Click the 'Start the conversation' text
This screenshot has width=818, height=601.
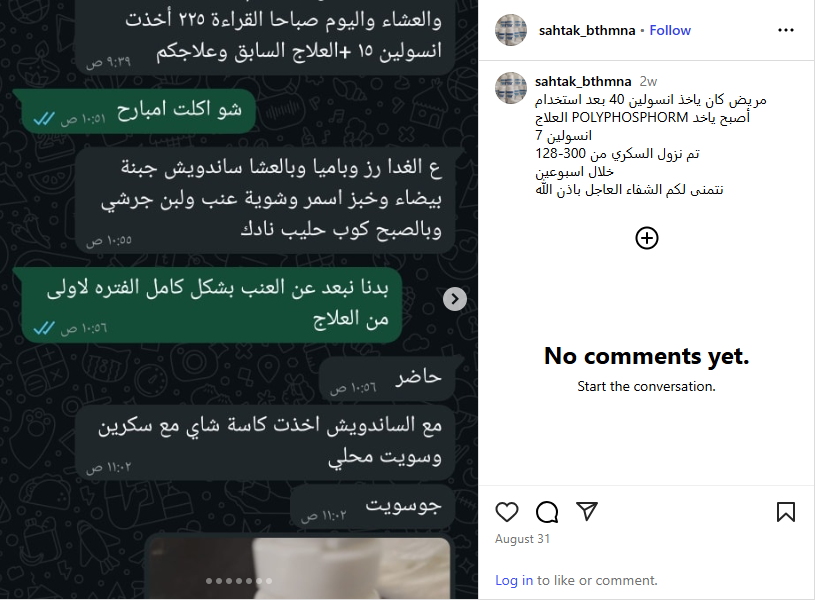click(x=646, y=387)
